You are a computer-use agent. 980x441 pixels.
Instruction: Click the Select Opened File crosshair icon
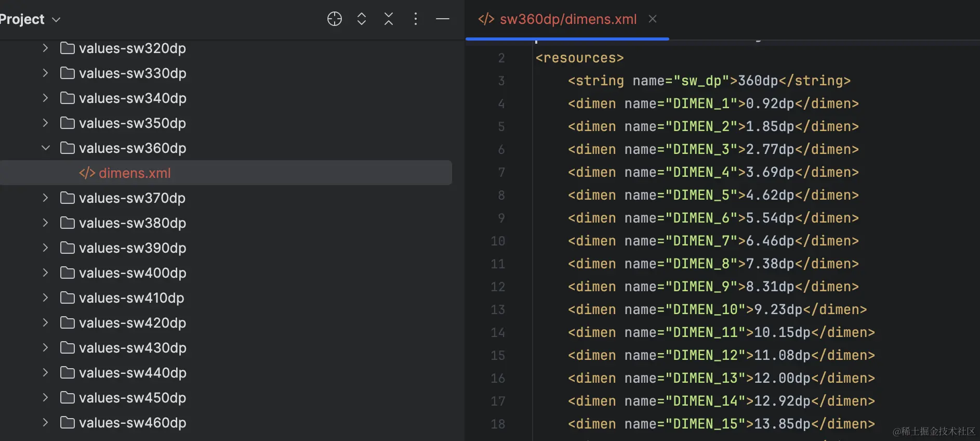coord(335,19)
